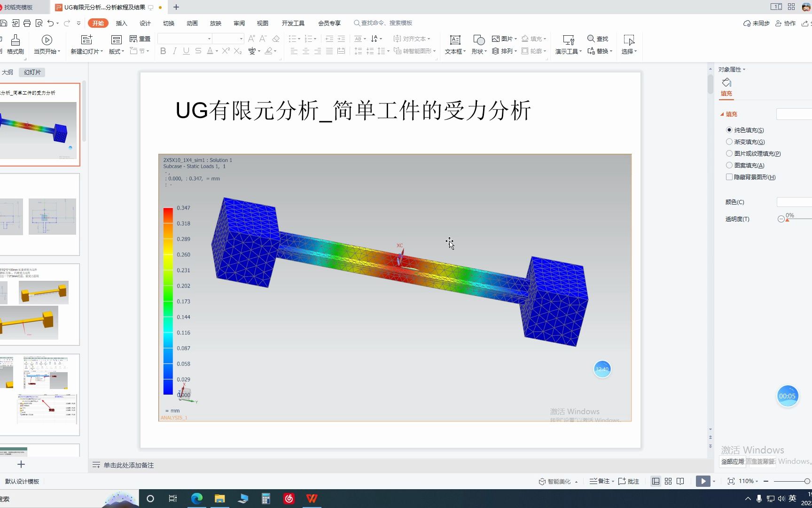Viewport: 812px width, 508px height.
Task: Click the Find (查找) icon
Action: point(598,39)
